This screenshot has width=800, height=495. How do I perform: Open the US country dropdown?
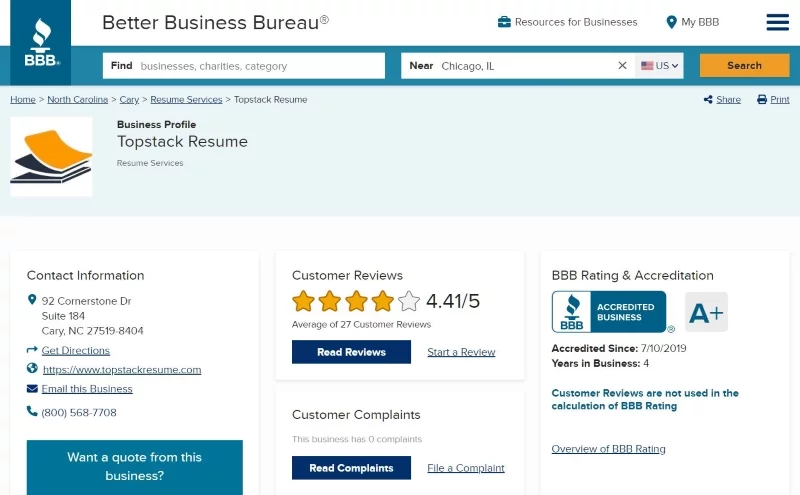pyautogui.click(x=659, y=66)
